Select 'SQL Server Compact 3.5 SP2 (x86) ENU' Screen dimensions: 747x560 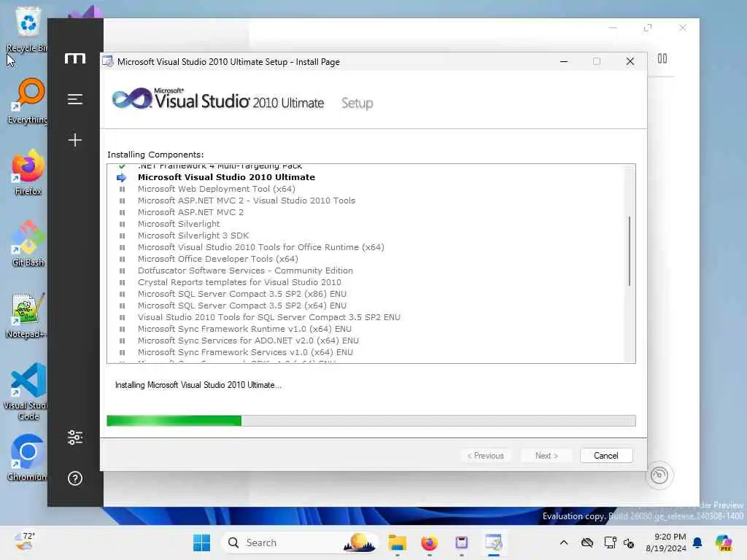365,294
